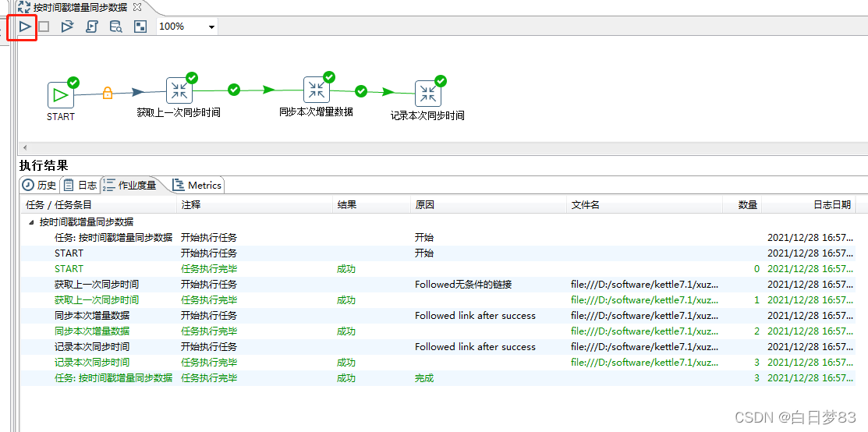Click 'Followed link after success' in 同步本次增量数据 row

475,316
